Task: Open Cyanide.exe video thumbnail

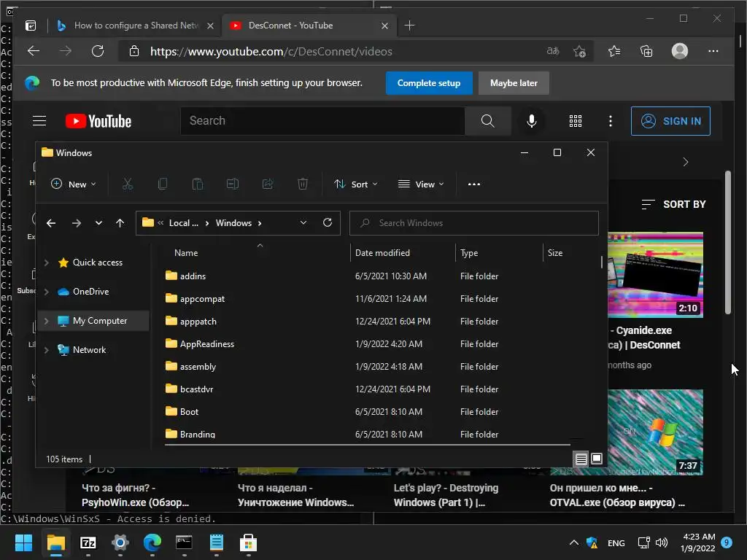Action: click(x=656, y=275)
